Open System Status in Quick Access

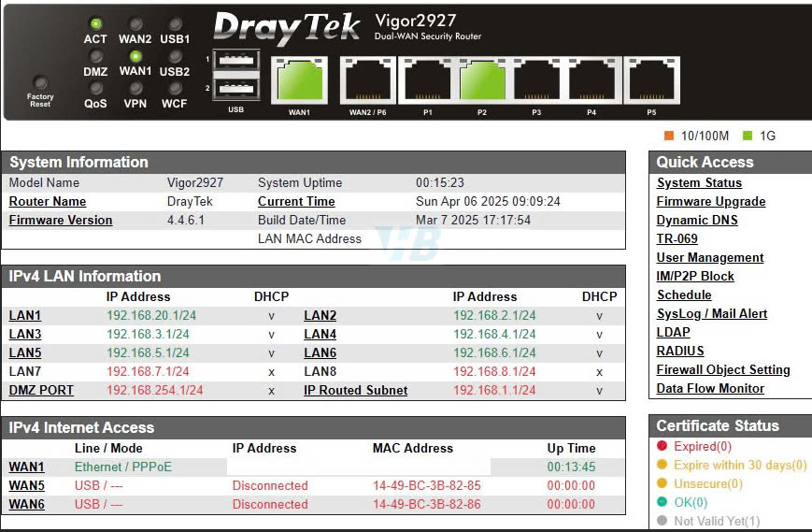click(x=699, y=183)
